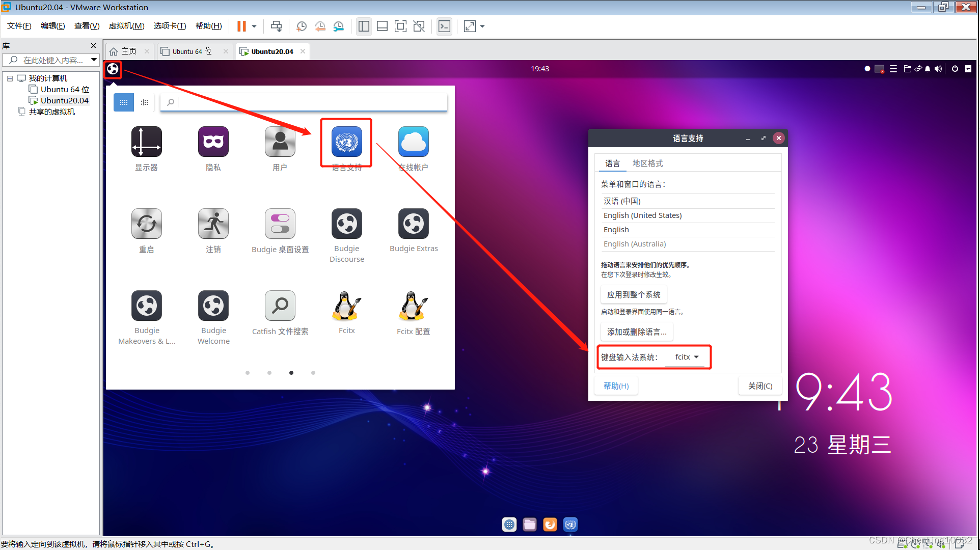
Task: Launch the 语言支持 language support app
Action: (346, 142)
